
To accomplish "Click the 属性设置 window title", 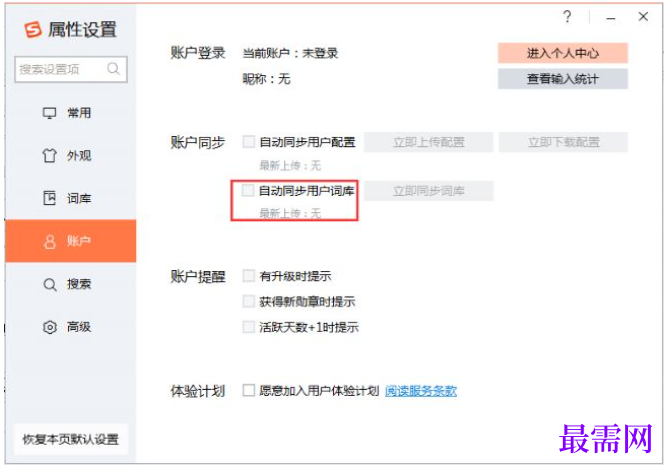I will [x=82, y=30].
